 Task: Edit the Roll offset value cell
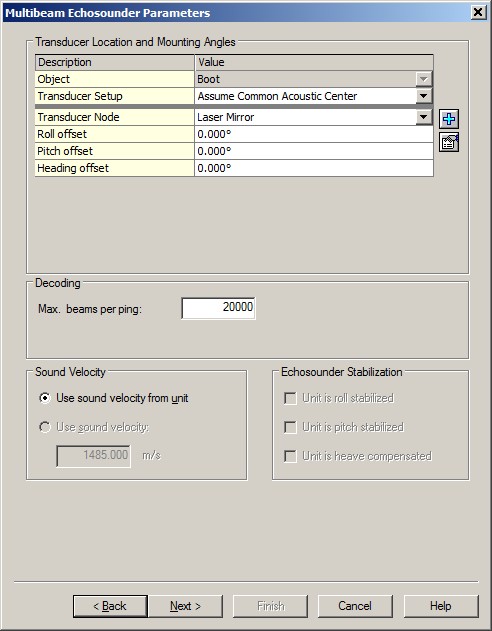click(x=314, y=134)
